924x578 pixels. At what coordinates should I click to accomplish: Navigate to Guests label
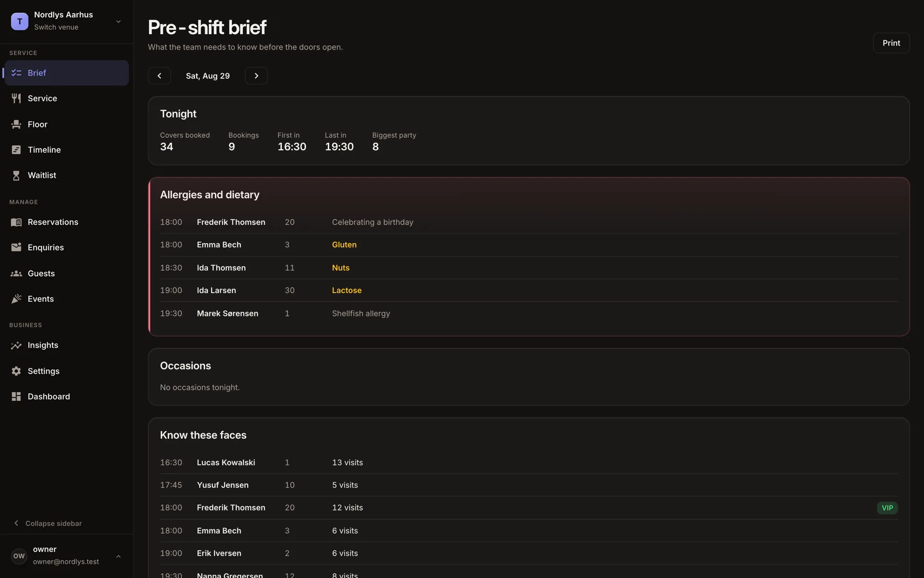point(41,273)
